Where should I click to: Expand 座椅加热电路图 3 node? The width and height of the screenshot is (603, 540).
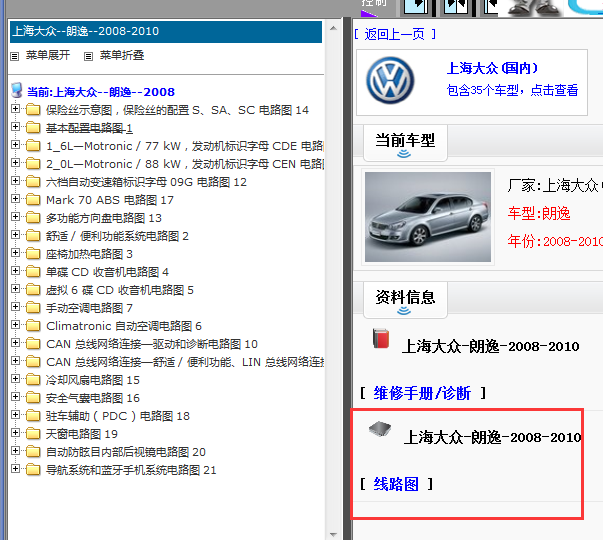(x=15, y=253)
